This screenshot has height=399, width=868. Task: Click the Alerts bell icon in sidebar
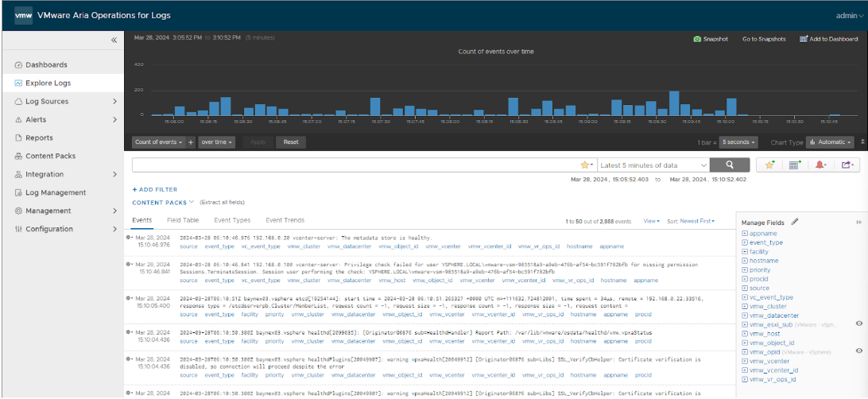coord(18,119)
